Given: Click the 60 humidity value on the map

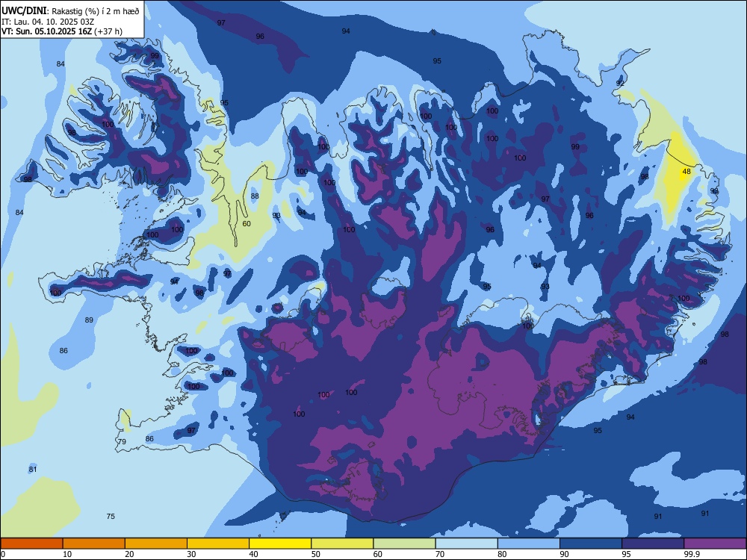Looking at the screenshot, I should tap(247, 224).
